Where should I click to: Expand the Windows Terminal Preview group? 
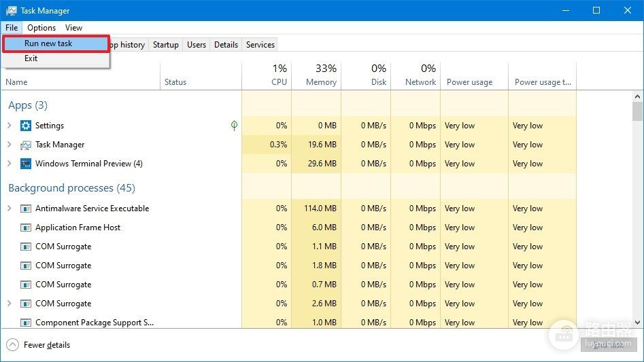point(10,163)
